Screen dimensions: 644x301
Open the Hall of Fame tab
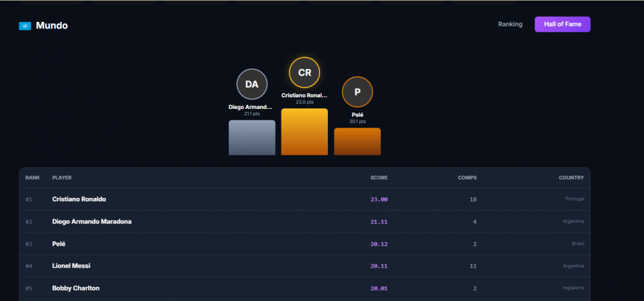coord(562,24)
